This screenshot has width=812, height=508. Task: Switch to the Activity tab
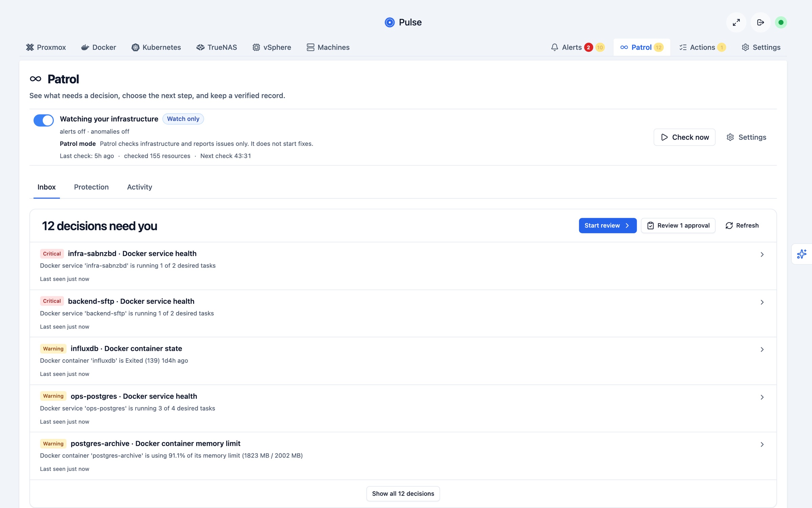tap(139, 187)
